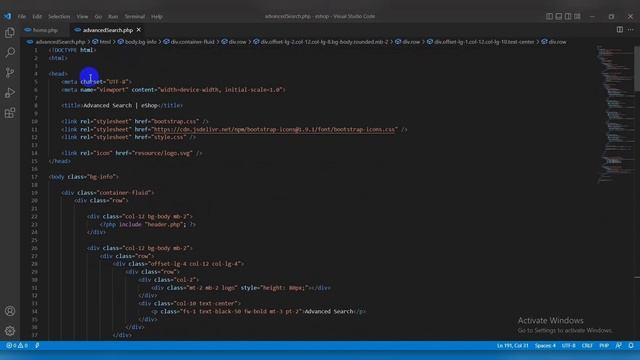The height and width of the screenshot is (360, 640).
Task: Open the Run and Debug view
Action: point(10,93)
